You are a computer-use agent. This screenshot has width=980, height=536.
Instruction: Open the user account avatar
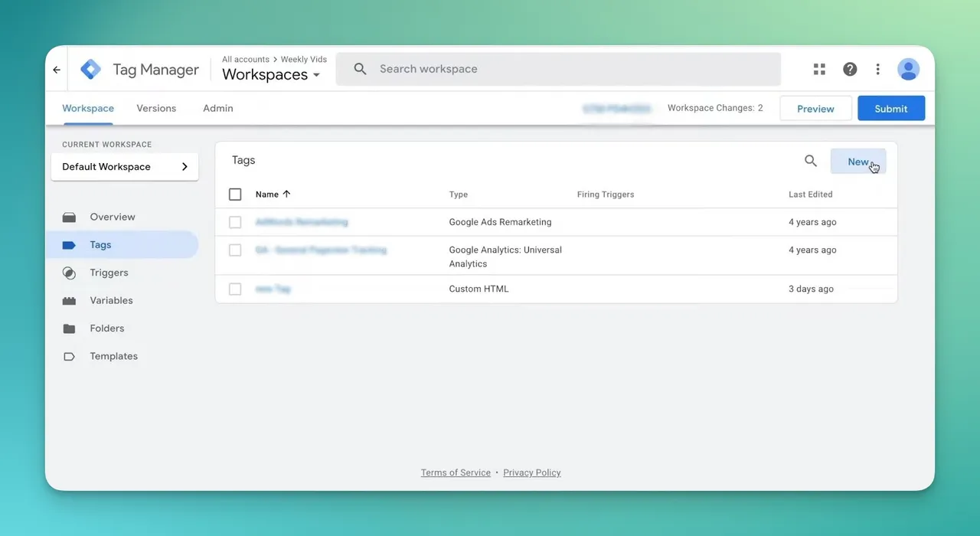tap(908, 69)
